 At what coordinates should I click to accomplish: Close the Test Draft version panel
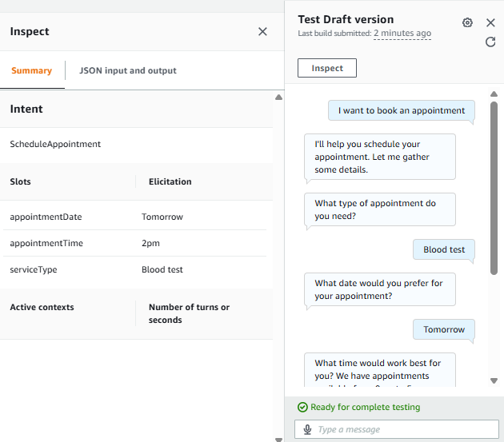click(x=490, y=22)
